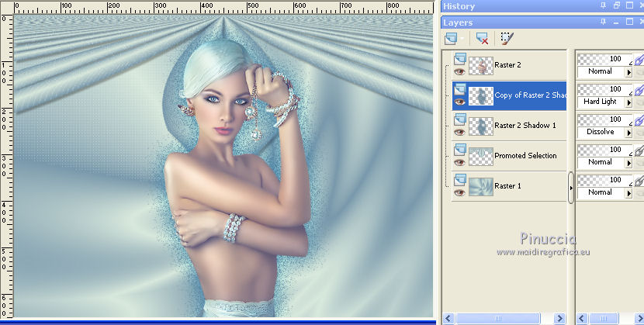Open the Raster 1 blend mode dropdown
The image size is (644, 325).
coord(628,194)
